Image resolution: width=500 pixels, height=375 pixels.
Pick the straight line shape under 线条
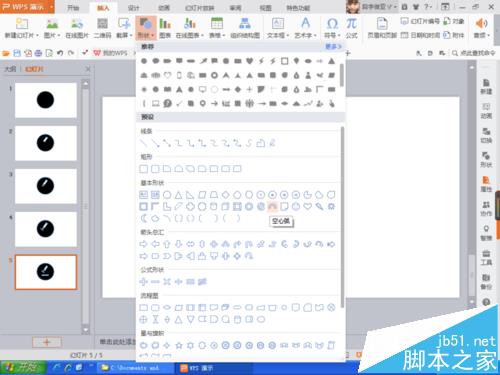(143, 143)
